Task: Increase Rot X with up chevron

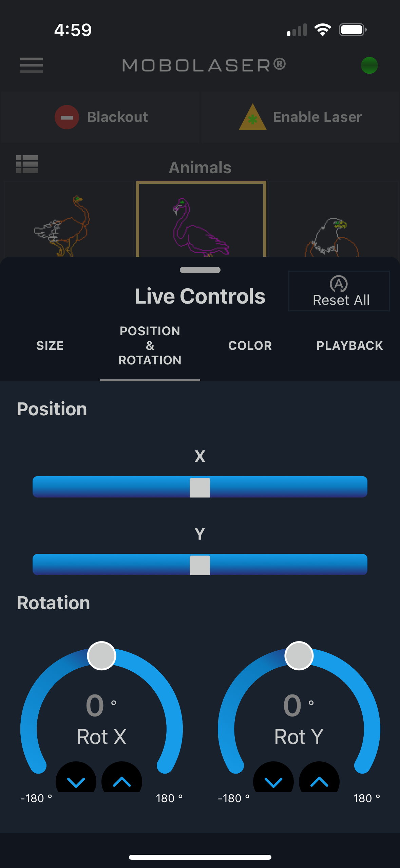Action: click(122, 780)
